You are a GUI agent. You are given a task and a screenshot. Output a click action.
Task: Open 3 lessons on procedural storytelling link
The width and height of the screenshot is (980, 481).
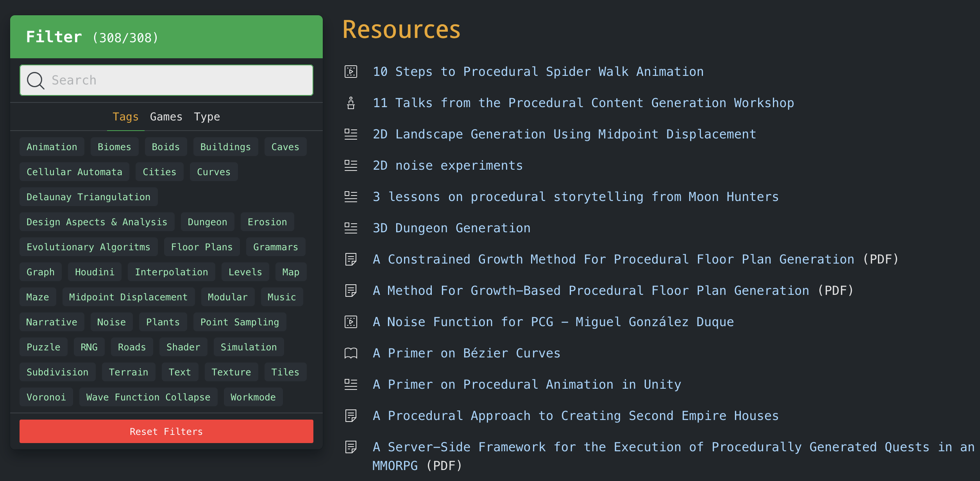coord(576,197)
